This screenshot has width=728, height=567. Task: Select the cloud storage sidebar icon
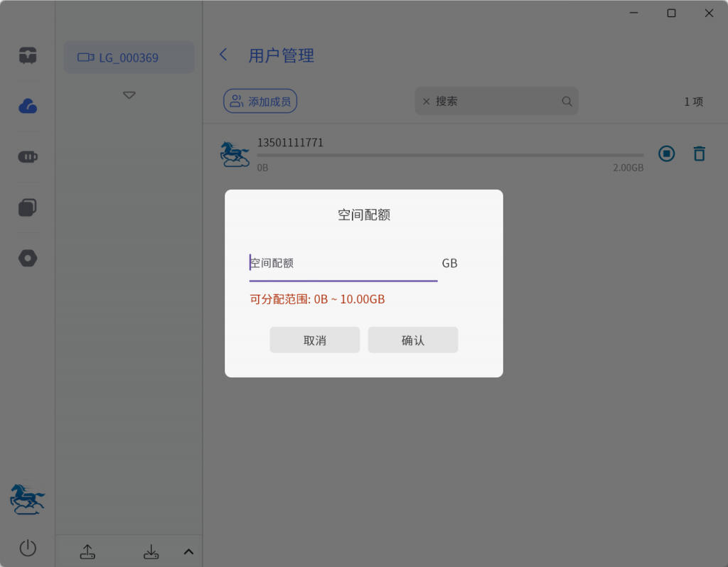[28, 107]
